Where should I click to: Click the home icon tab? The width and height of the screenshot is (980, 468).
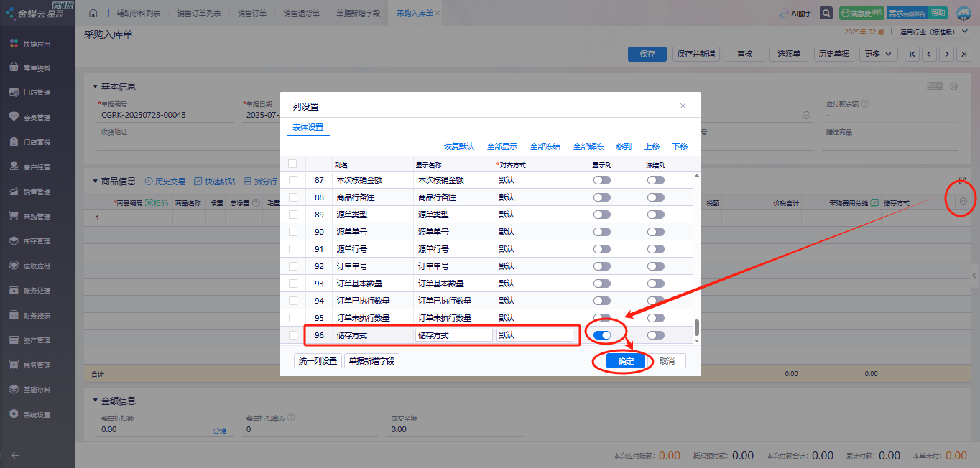pos(93,13)
